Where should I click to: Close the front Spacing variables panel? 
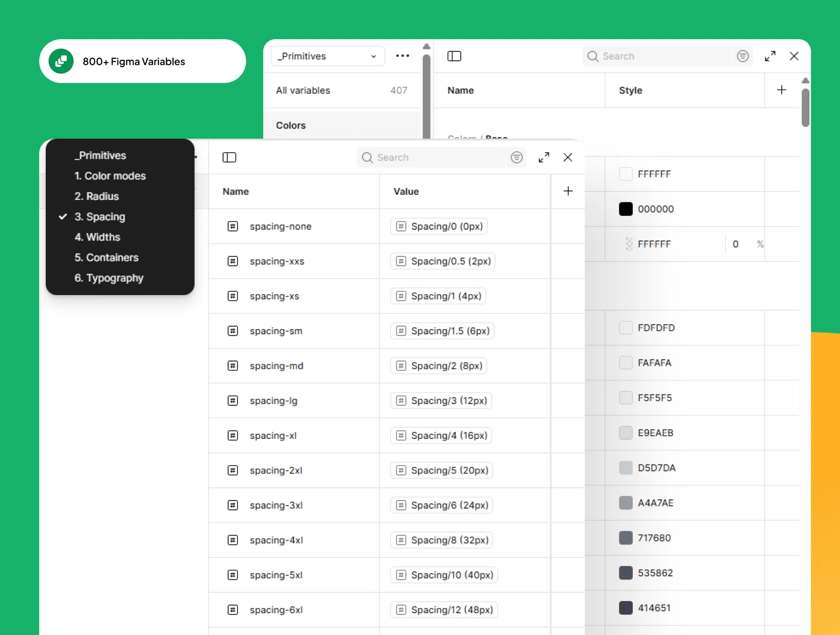(x=567, y=157)
